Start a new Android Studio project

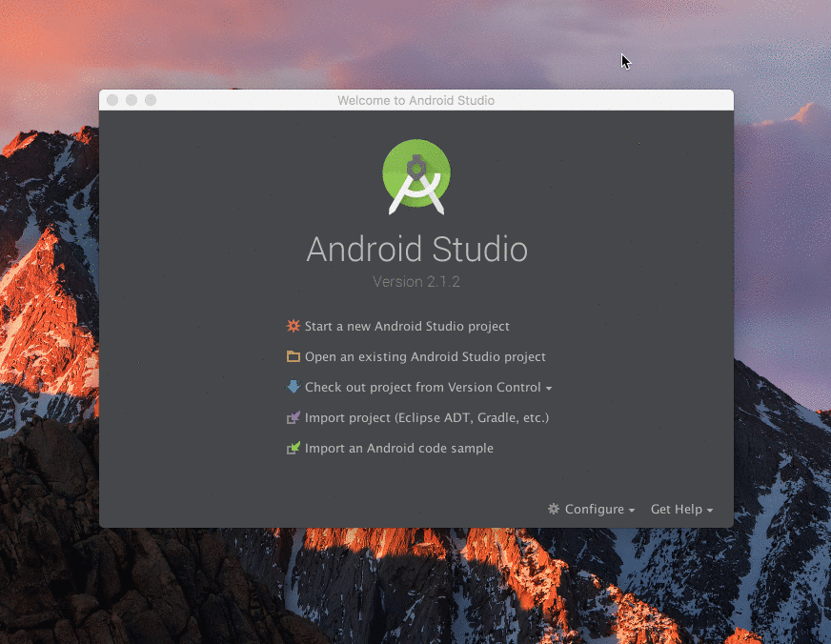pyautogui.click(x=407, y=326)
